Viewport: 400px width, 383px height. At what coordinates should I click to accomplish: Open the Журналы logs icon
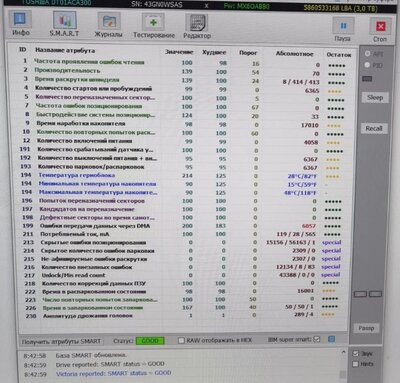point(109,21)
